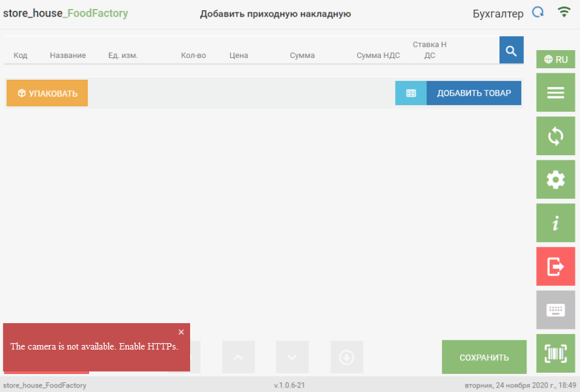
Task: Click the Wi-Fi connection status icon
Action: (564, 13)
